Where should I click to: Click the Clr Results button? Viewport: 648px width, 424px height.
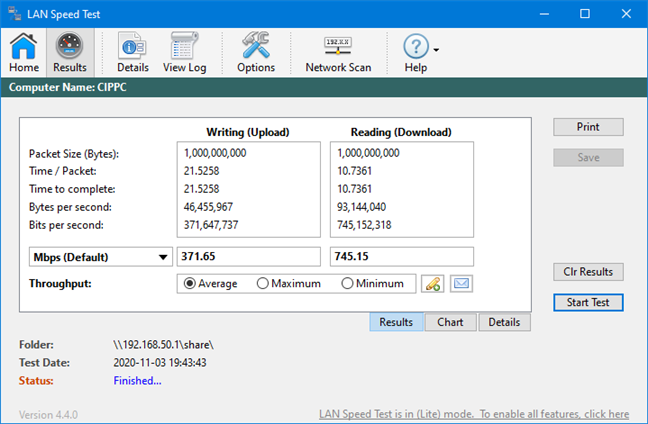click(x=588, y=272)
